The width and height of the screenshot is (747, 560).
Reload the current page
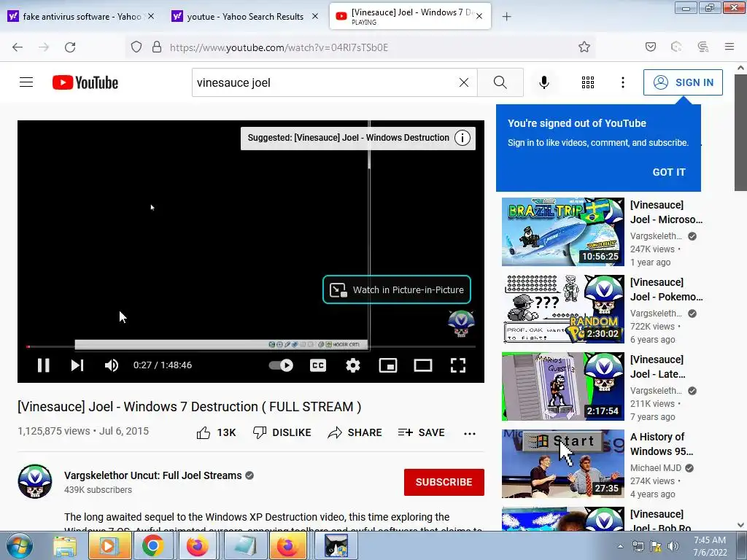[x=70, y=47]
